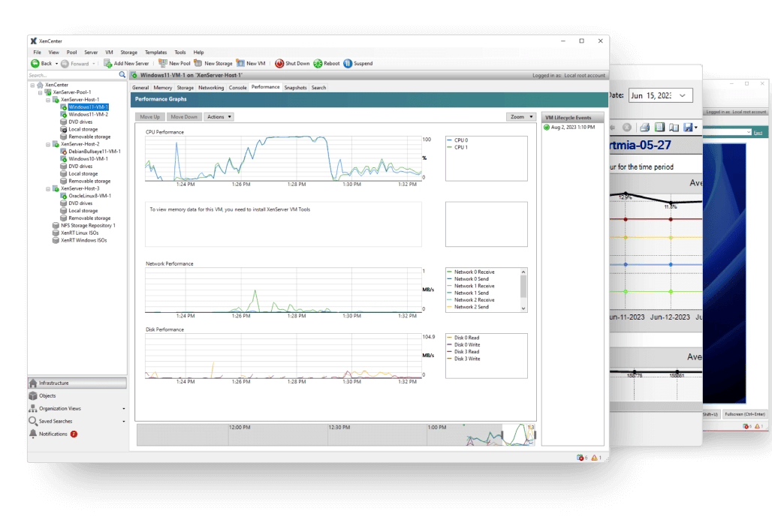The image size is (772, 532).
Task: Click the Organization Views icon
Action: click(33, 408)
